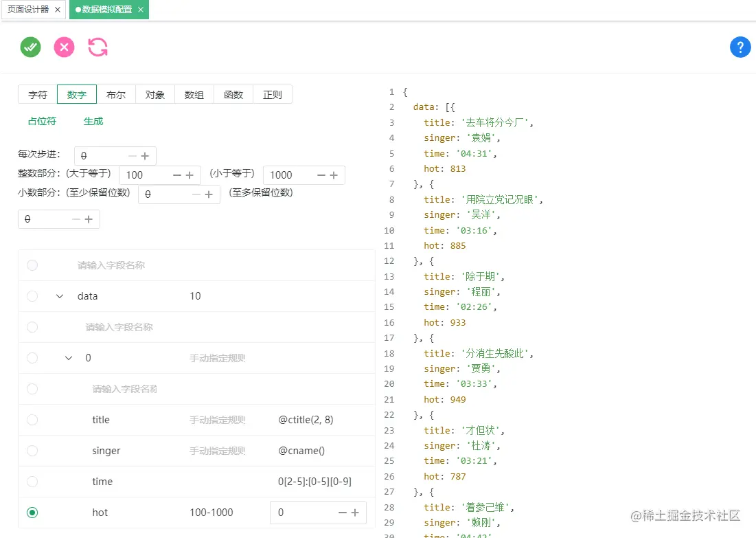Click the data rule value 10
Image resolution: width=756 pixels, height=538 pixels.
point(195,295)
